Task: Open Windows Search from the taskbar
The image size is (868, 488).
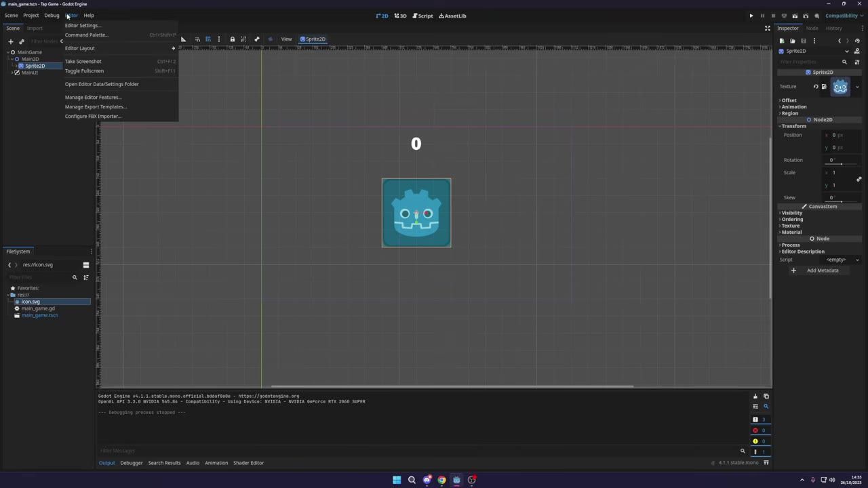Action: click(412, 480)
